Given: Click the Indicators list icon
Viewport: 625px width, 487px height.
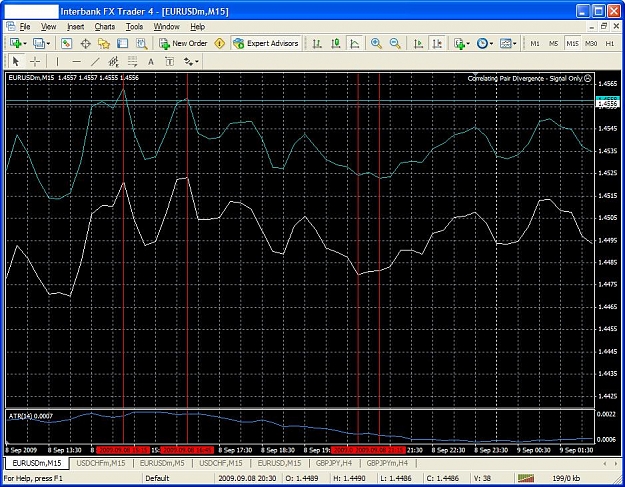Looking at the screenshot, I should click(x=459, y=43).
